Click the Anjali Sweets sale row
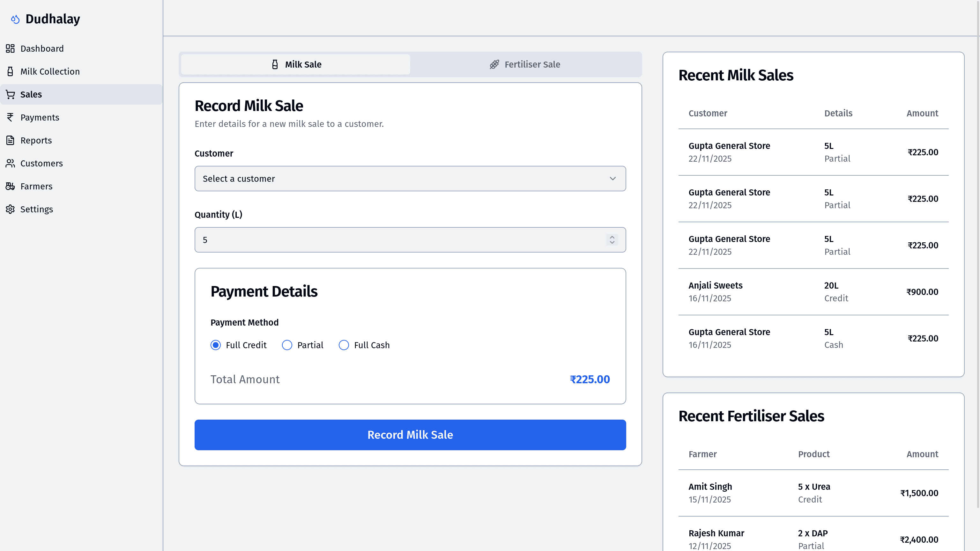980x551 pixels. 813,292
